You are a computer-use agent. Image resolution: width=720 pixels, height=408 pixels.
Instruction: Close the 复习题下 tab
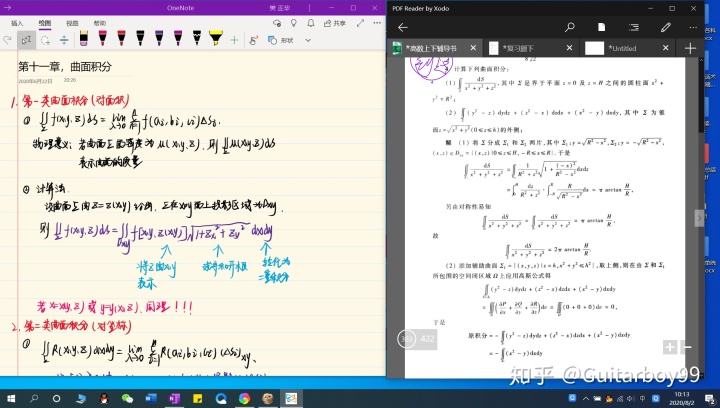pos(569,48)
